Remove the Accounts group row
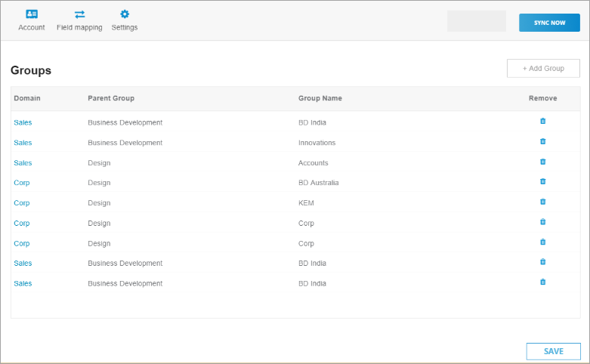The height and width of the screenshot is (364, 590). [542, 162]
